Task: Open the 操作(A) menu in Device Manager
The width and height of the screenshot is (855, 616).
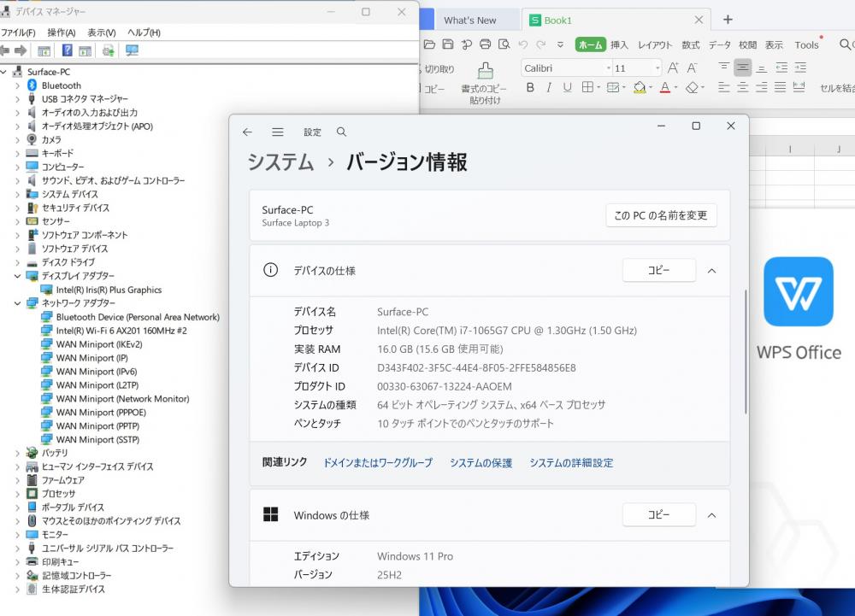Action: (62, 32)
